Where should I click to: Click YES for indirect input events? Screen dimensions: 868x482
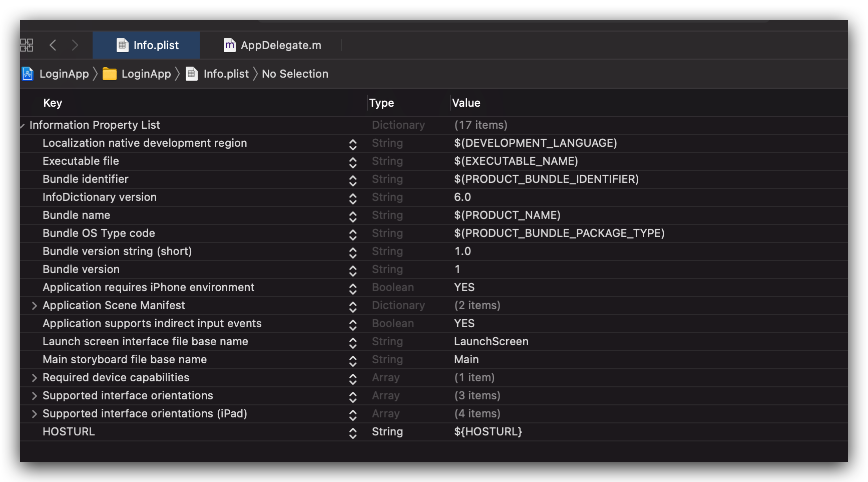click(465, 323)
